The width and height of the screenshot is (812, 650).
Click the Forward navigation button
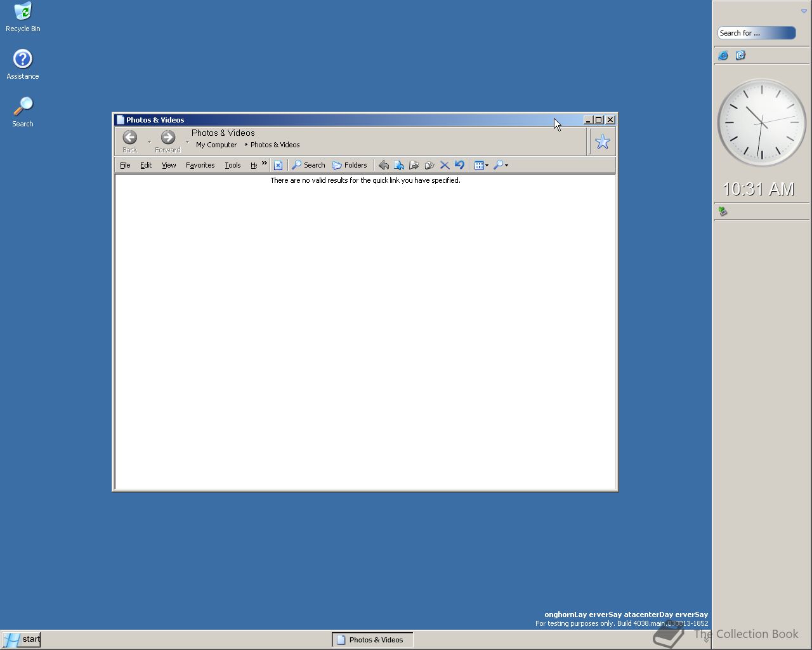[167, 142]
